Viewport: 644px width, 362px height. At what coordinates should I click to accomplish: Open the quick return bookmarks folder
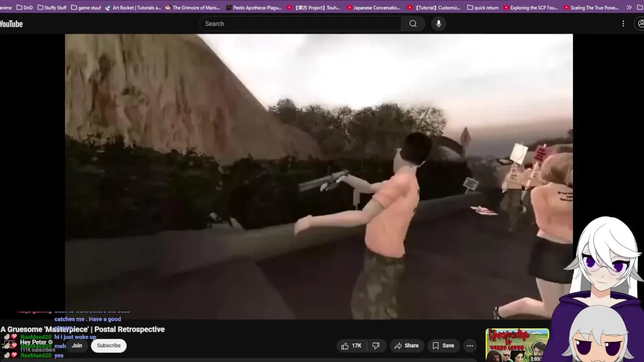(x=483, y=8)
